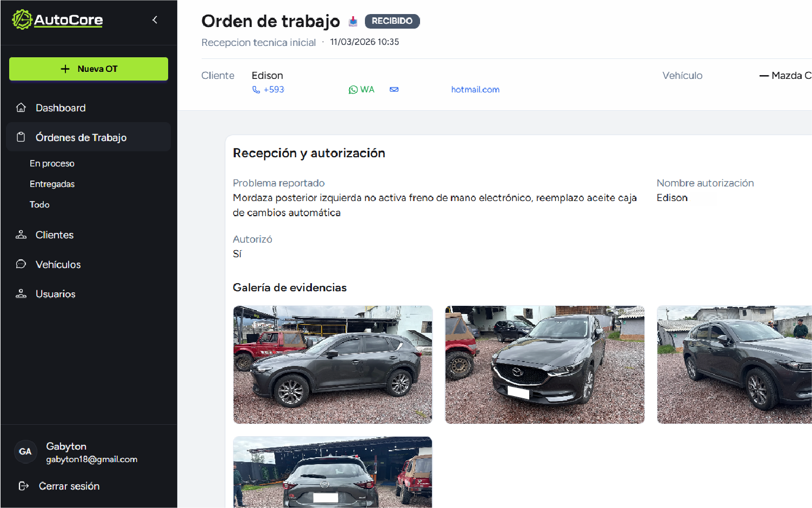Click the WhatsApp logo icon

click(x=353, y=90)
